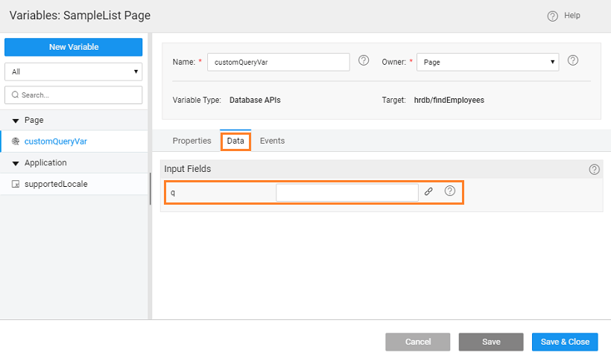Open the Owner dropdown
Image resolution: width=611 pixels, height=364 pixels.
click(x=487, y=63)
